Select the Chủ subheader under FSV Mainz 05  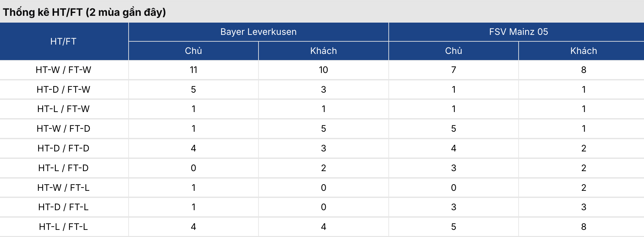[x=454, y=51]
